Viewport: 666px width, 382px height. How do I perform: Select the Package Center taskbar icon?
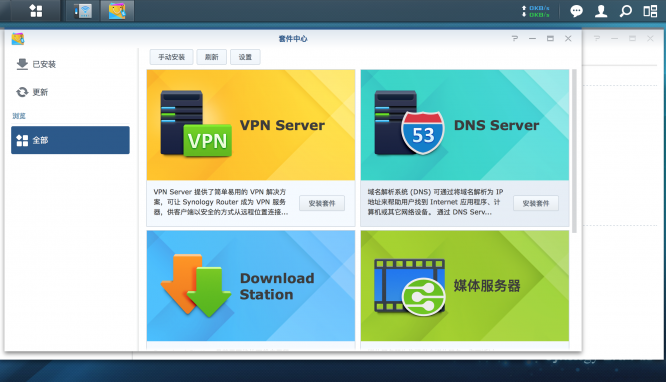click(117, 11)
